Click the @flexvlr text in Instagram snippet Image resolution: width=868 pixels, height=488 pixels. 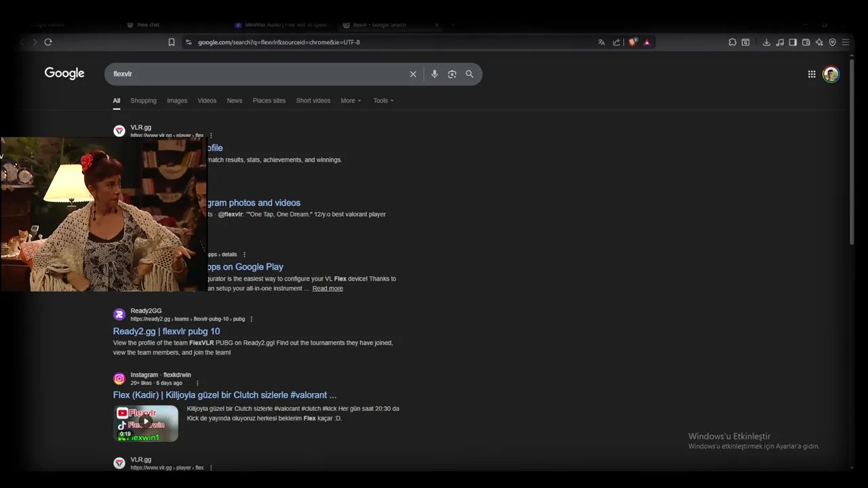coord(231,214)
